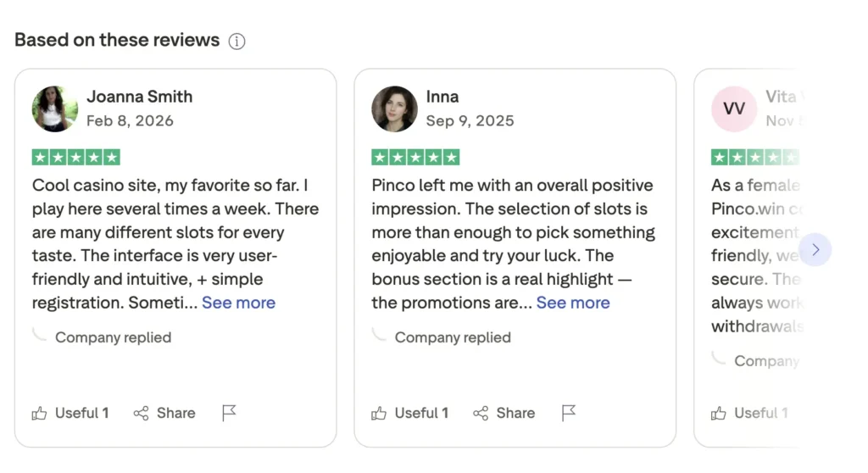868x473 pixels.
Task: Show the company reply on Inna's review
Action: pyautogui.click(x=453, y=337)
